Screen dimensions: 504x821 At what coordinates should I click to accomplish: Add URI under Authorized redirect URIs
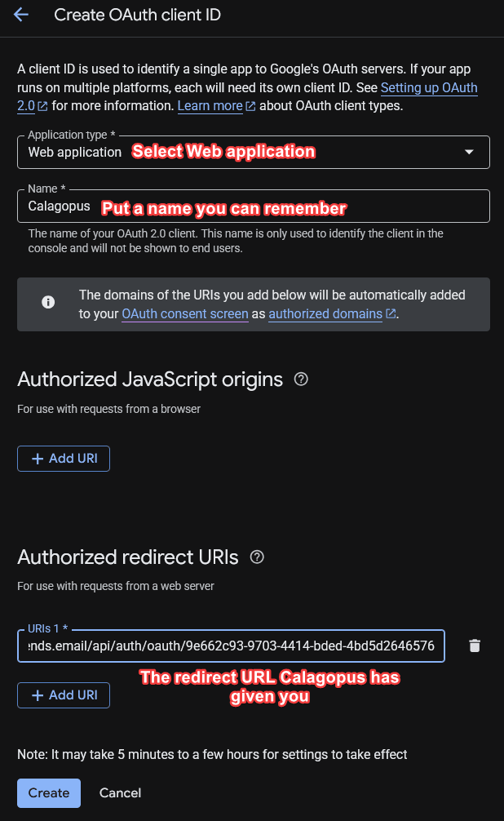pos(64,695)
